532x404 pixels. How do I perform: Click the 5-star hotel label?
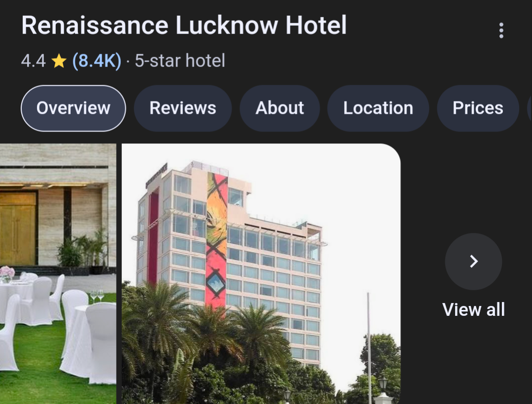(x=180, y=61)
